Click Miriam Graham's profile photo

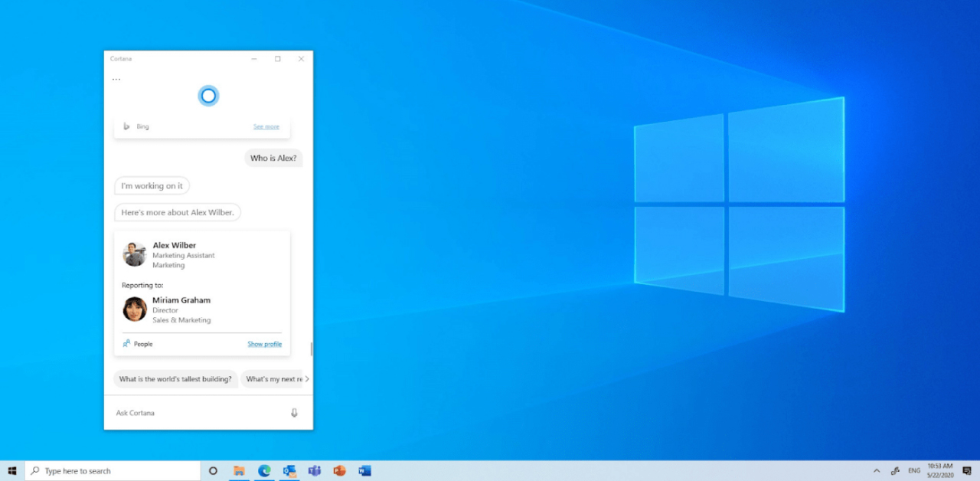(135, 309)
